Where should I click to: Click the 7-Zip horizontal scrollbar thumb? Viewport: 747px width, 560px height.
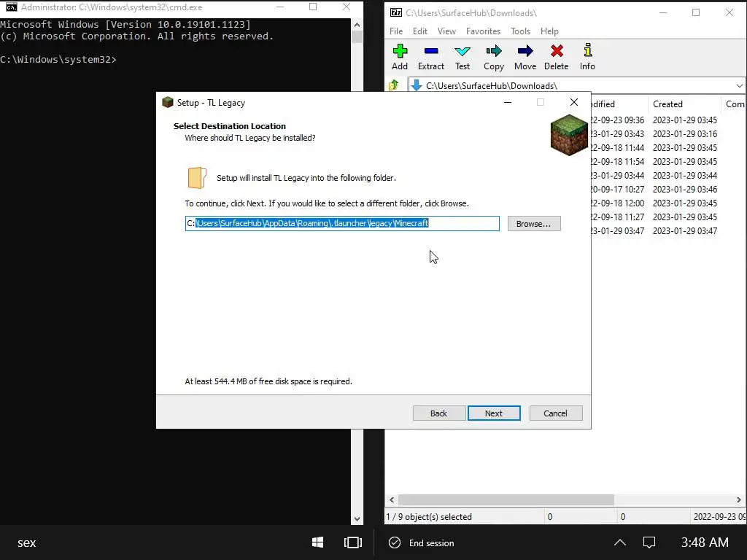coord(506,499)
